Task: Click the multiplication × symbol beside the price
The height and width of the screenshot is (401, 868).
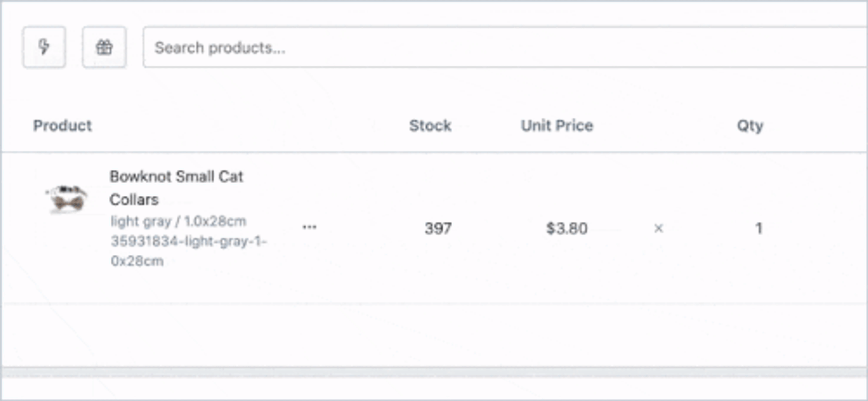Action: coord(658,228)
